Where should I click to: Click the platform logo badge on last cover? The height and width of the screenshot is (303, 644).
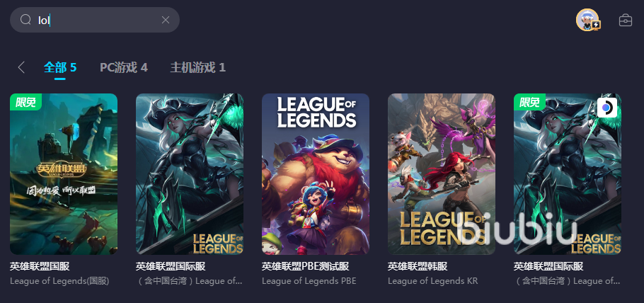coord(607,108)
